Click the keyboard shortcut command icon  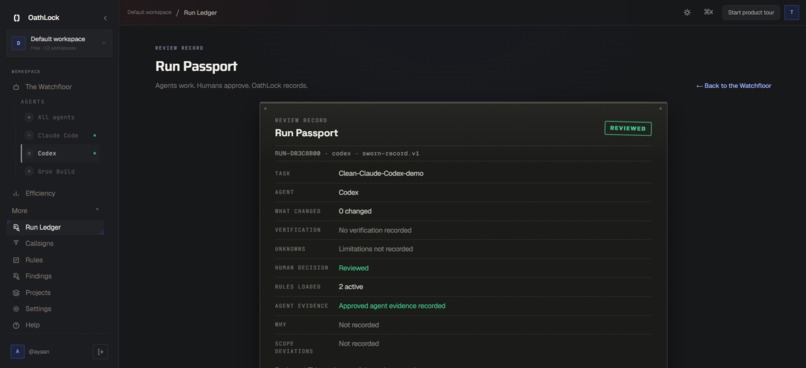click(x=708, y=12)
